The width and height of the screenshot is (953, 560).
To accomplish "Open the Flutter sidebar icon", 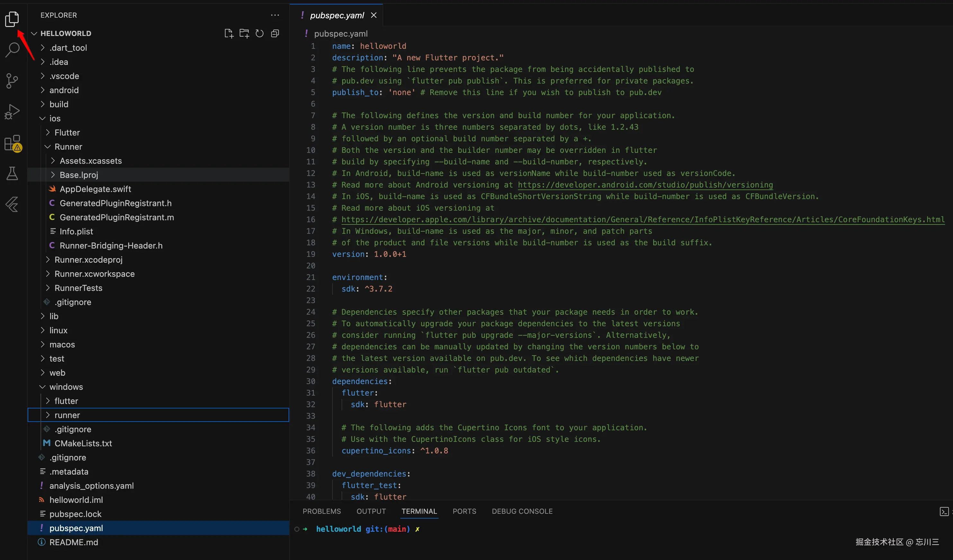I will click(12, 205).
